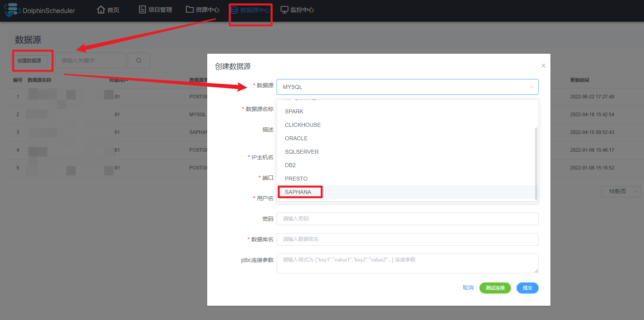Click MYSQL type cell in row 2
This screenshot has width=644, height=320.
198,115
